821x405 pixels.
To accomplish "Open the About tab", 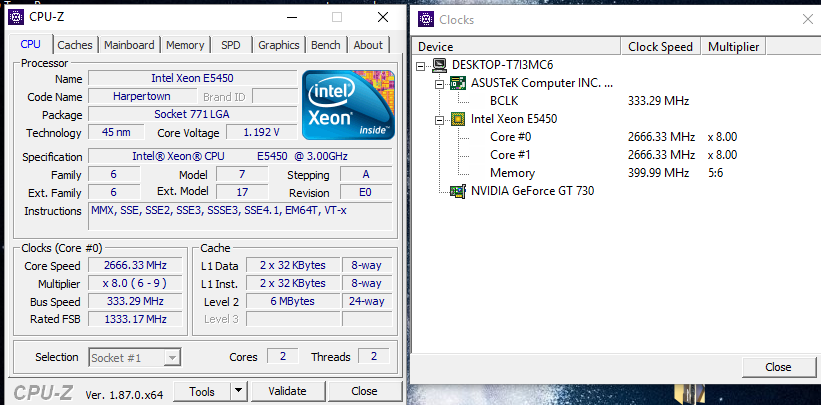I will 368,45.
